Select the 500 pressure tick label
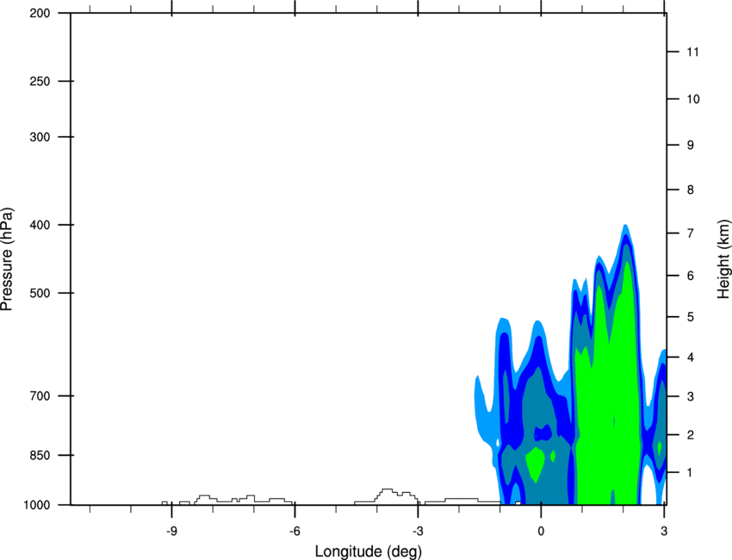 40,293
